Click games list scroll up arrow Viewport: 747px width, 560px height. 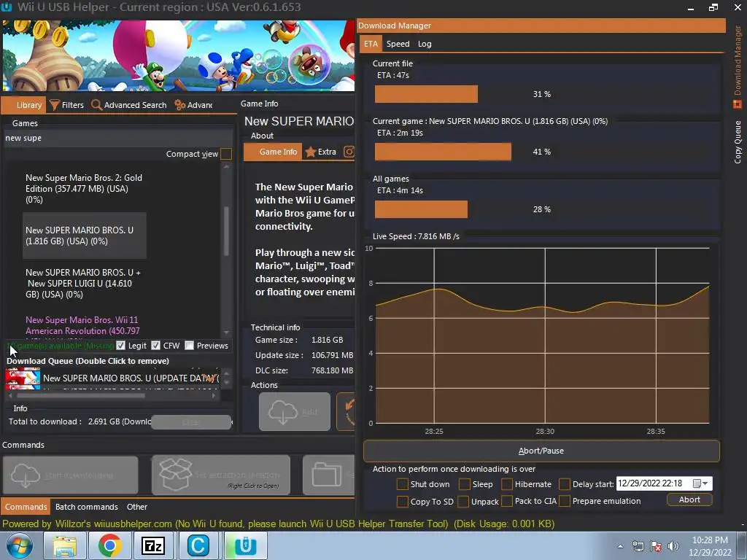pos(226,167)
